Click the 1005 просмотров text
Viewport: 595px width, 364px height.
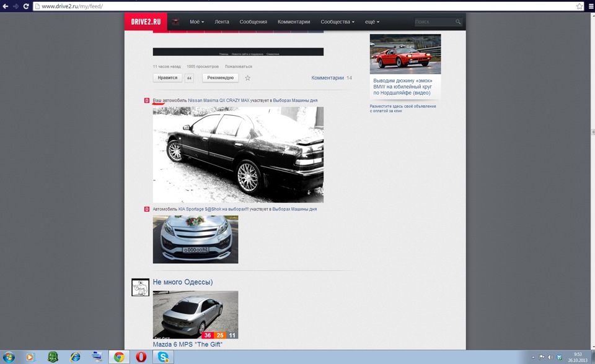203,66
